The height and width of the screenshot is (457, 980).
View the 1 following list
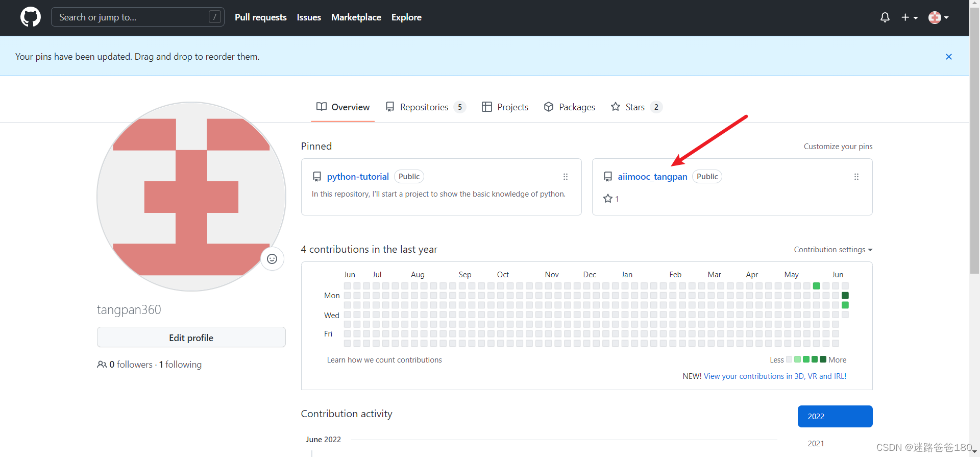pyautogui.click(x=180, y=365)
